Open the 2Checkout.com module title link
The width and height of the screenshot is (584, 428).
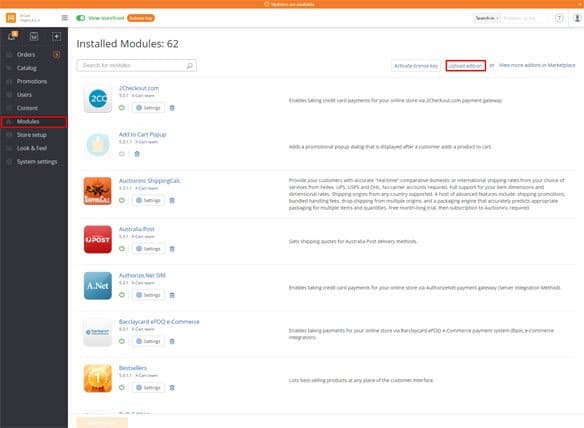click(x=139, y=88)
